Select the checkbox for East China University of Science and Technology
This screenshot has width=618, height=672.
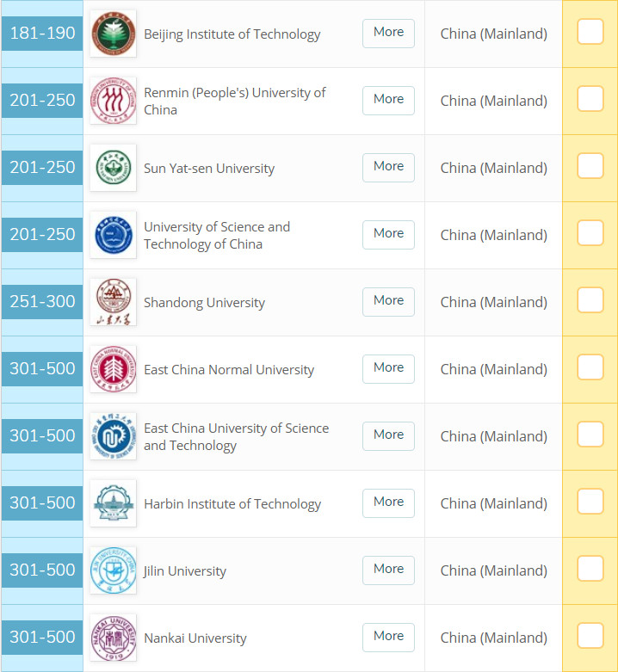pos(590,435)
